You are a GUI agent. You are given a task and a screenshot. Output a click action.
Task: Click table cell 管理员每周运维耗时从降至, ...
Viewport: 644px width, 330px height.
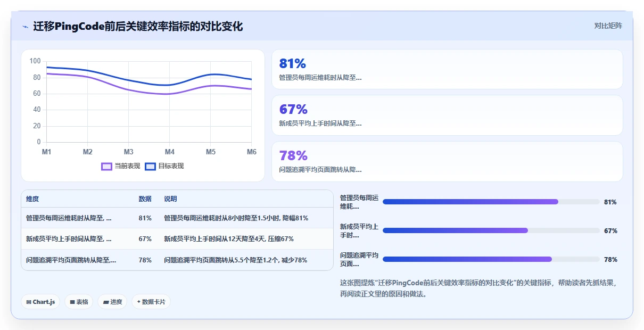point(69,218)
